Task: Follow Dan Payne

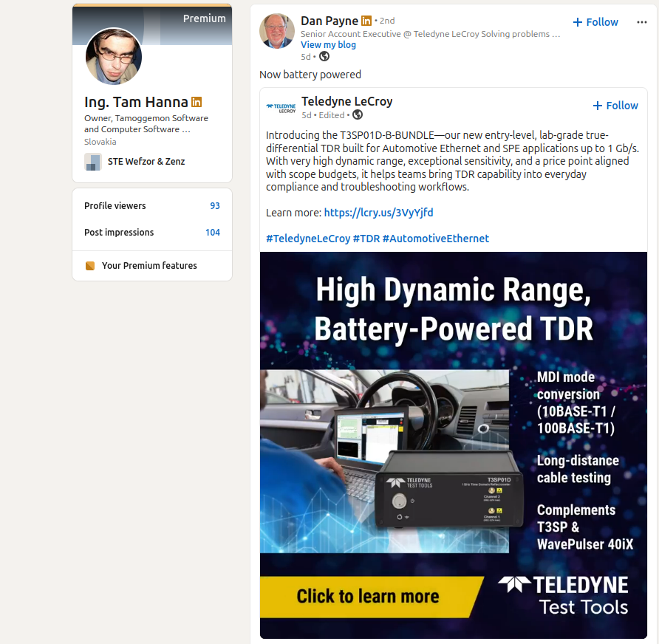Action: coord(595,22)
